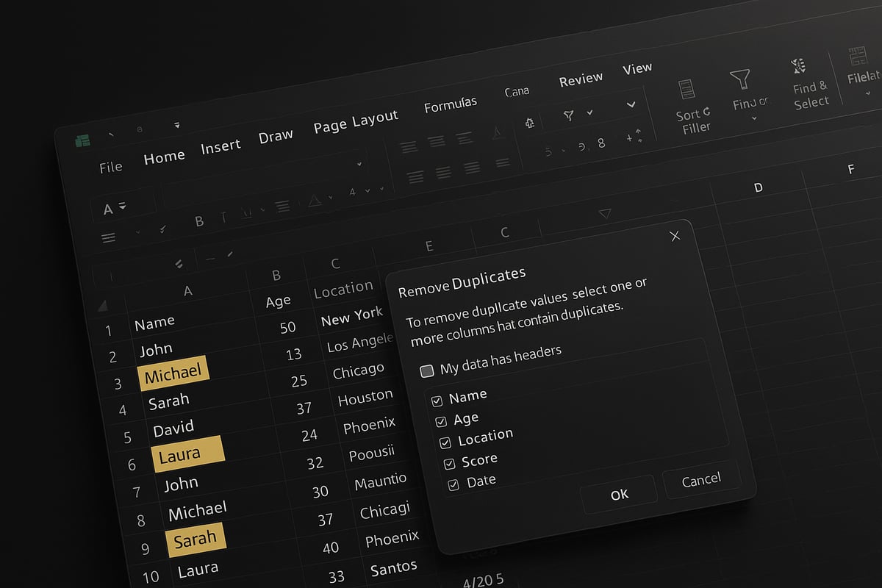Uncheck the Name column checkbox
The height and width of the screenshot is (588, 882).
pyautogui.click(x=437, y=401)
